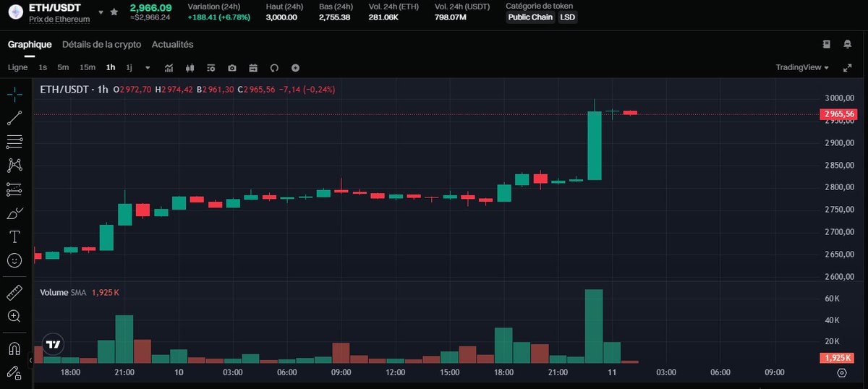868x389 pixels.
Task: Toggle lock all drawing tools
Action: point(14,372)
